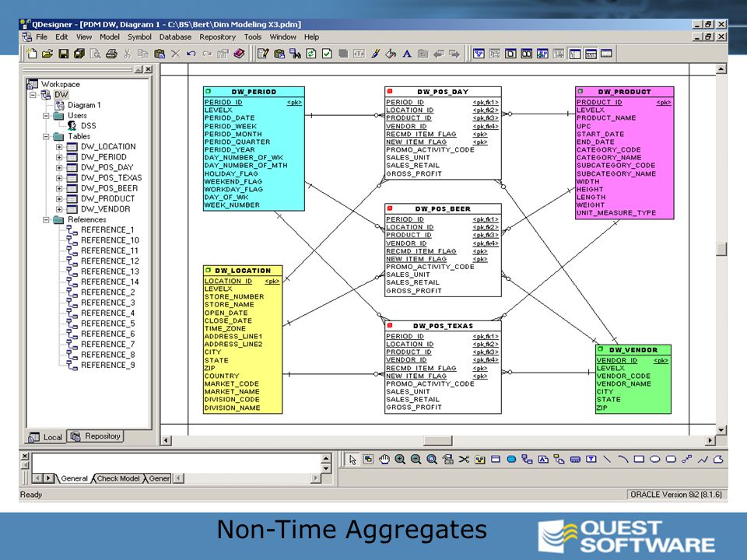Viewport: 747px width, 560px height.
Task: Open the Symbol menu
Action: click(x=139, y=37)
